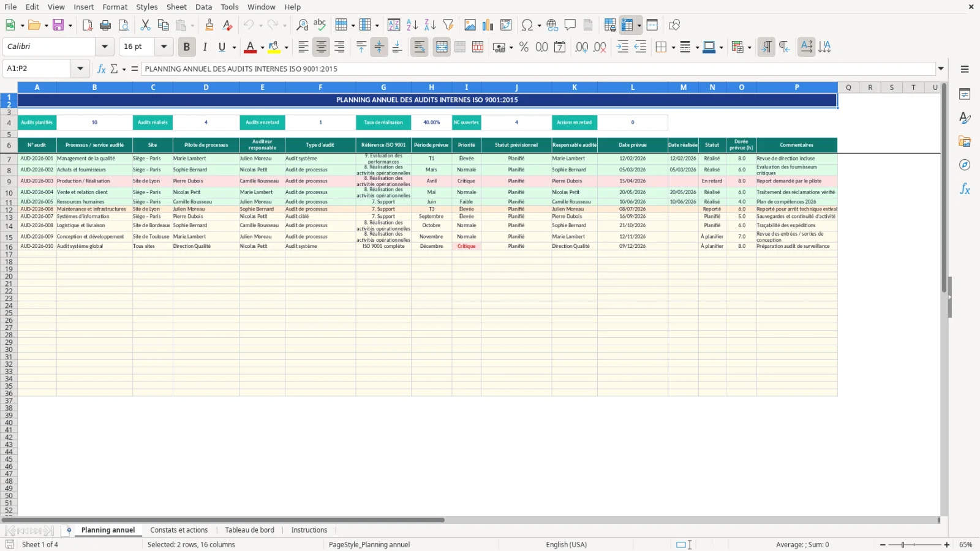Screen dimensions: 980x551
Task: Toggle bold formatting
Action: (187, 47)
